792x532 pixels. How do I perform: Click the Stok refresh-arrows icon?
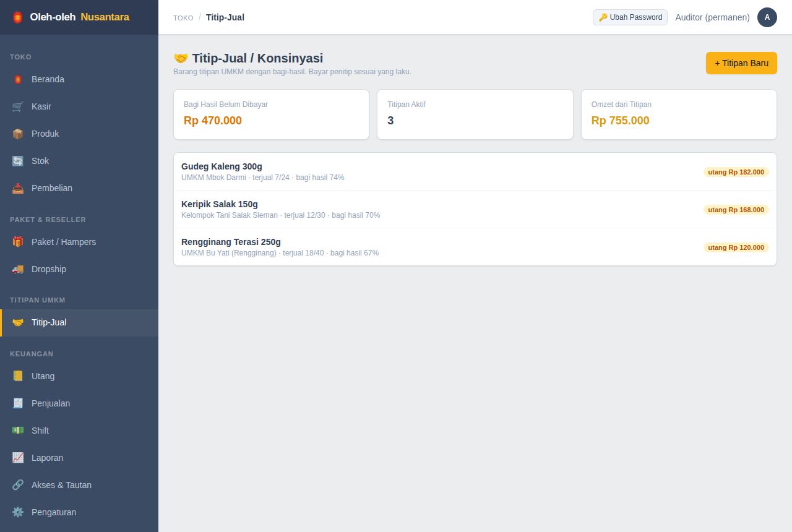tap(18, 161)
